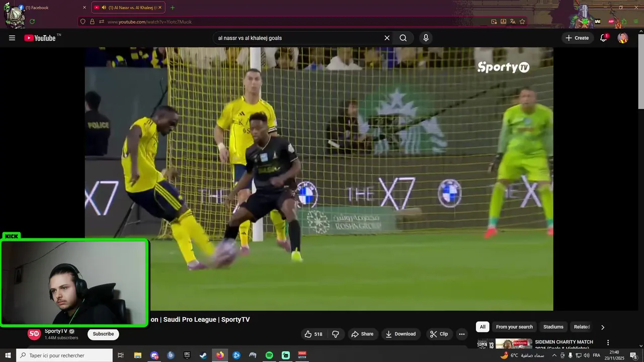Screen dimensions: 644x362
Task: Close the Al Nassr vs. Al Khaleej tab
Action: 160,8
